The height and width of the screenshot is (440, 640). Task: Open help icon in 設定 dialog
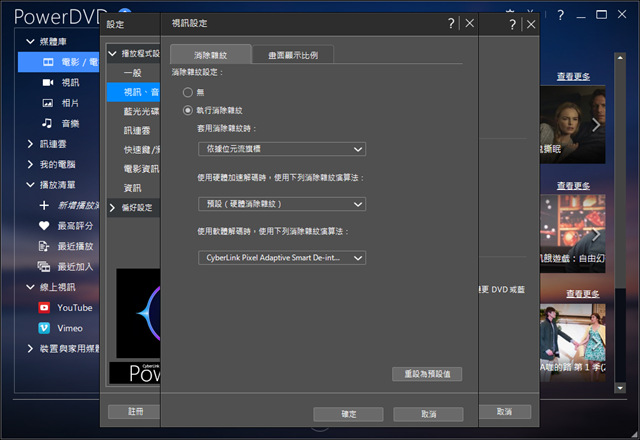click(x=512, y=24)
